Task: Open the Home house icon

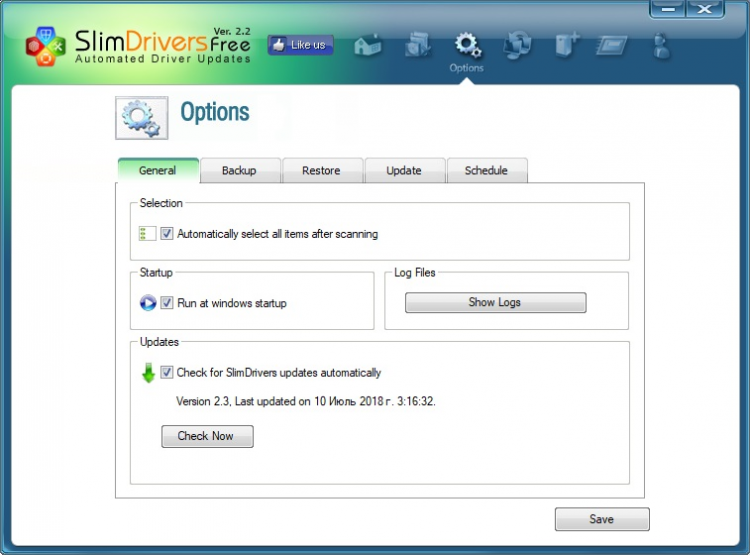Action: point(367,46)
